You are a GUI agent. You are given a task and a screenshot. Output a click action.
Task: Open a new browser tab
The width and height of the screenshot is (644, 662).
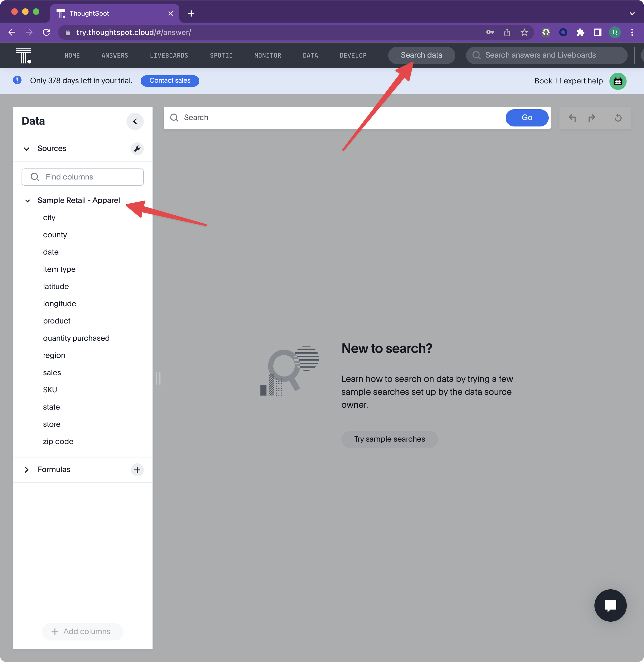pos(191,13)
